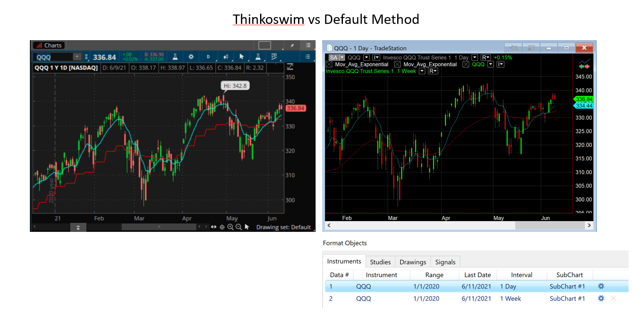644x322 pixels.
Task: Zoom in with the magnifier plus icon
Action: (x=231, y=227)
